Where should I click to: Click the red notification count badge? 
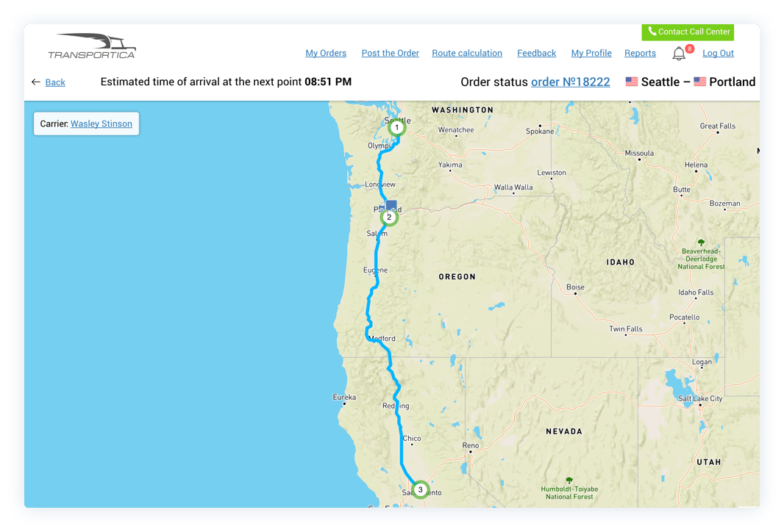pos(690,48)
